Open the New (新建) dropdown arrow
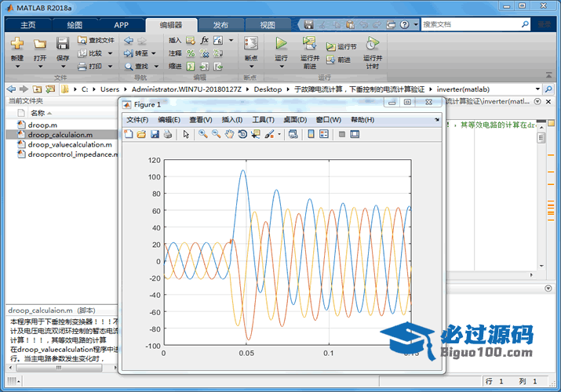Image resolution: width=561 pixels, height=392 pixels. [16, 66]
